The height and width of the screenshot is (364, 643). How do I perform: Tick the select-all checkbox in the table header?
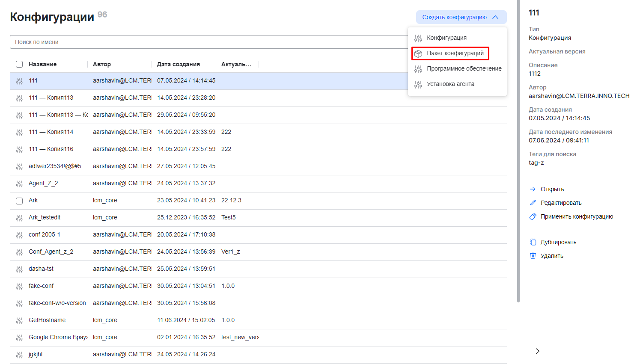tap(19, 64)
